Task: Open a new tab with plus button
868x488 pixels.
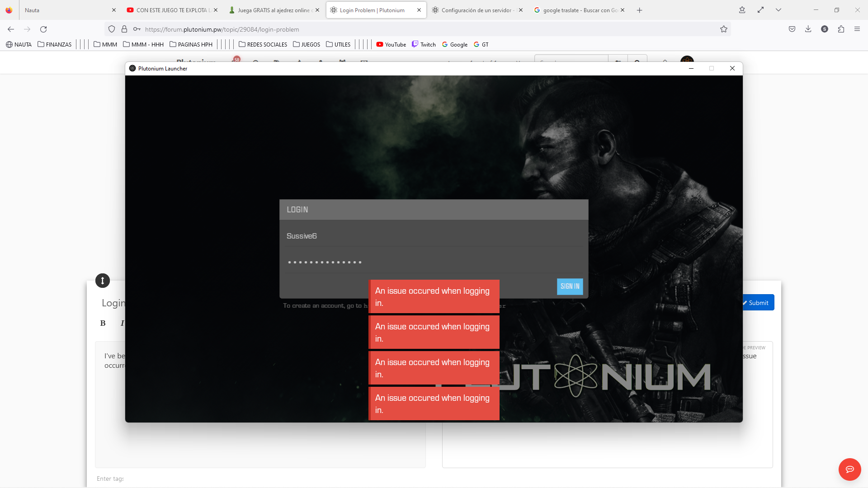Action: pos(640,10)
